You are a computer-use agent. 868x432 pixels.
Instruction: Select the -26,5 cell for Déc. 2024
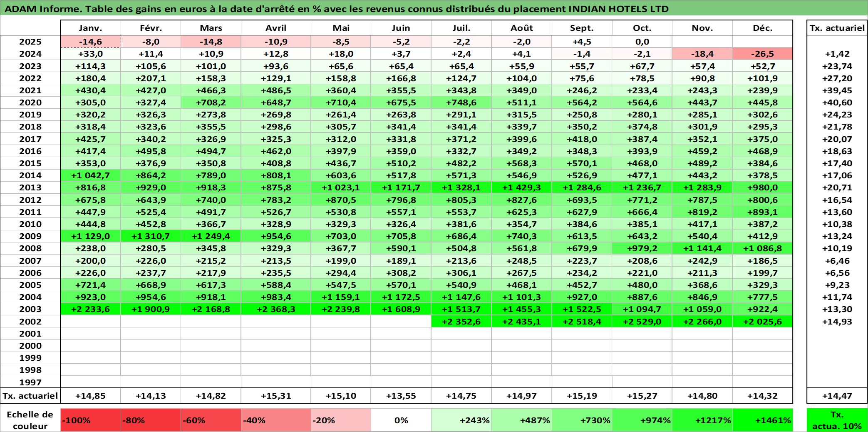(x=762, y=54)
